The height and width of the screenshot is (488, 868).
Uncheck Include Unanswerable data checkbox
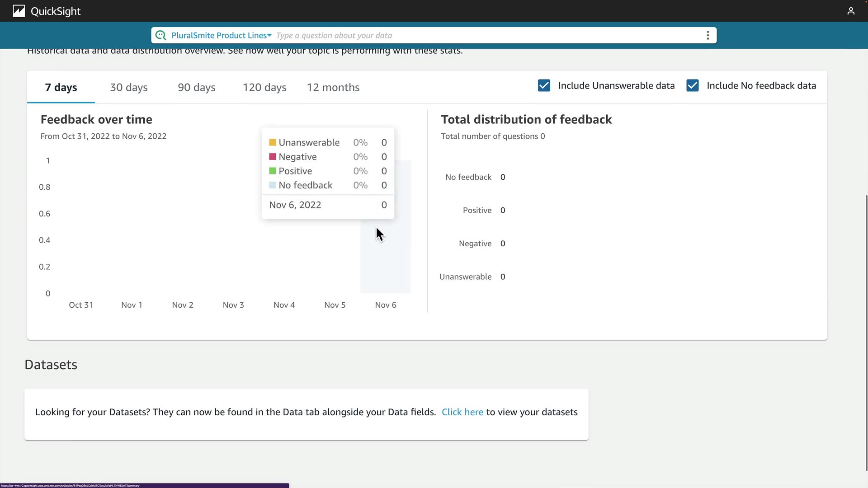(x=544, y=85)
